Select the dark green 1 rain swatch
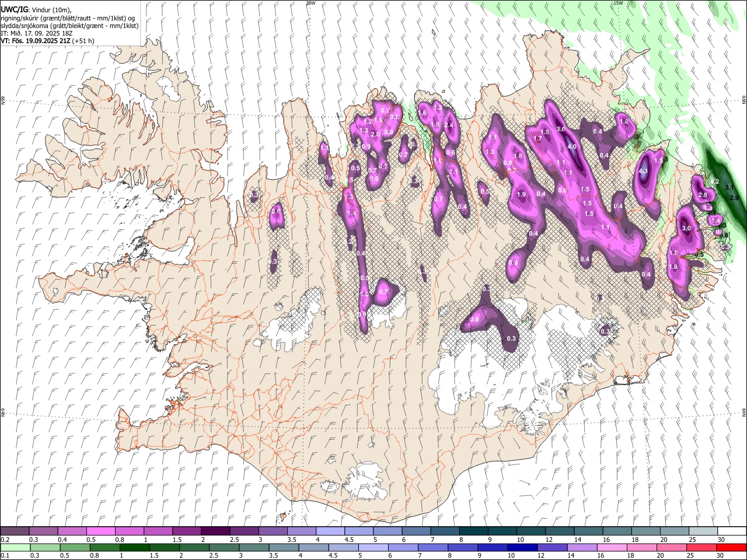This screenshot has width=747, height=560. pyautogui.click(x=134, y=547)
